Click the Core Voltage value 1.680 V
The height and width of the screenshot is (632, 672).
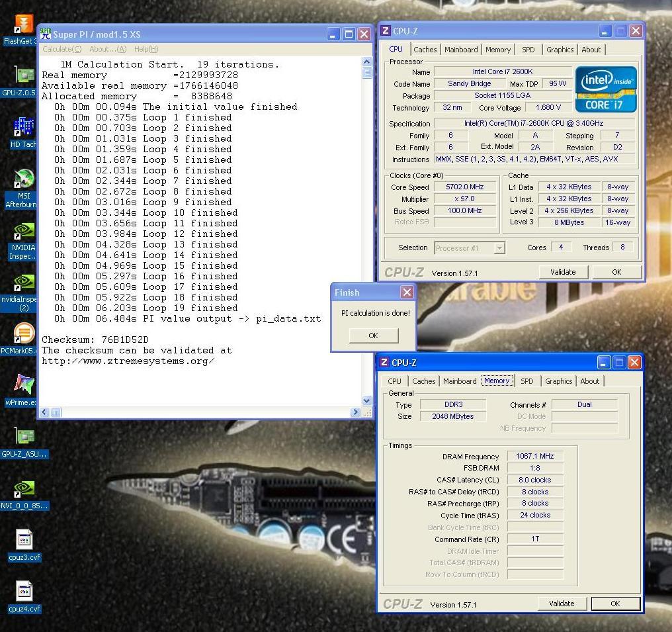(x=548, y=107)
